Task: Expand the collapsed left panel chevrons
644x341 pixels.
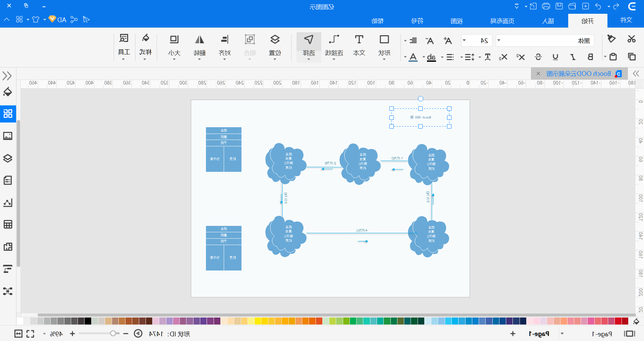Action: coord(7,76)
